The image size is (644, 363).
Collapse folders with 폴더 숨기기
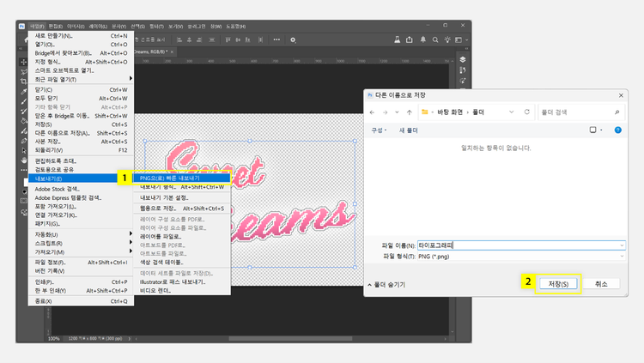(x=386, y=285)
